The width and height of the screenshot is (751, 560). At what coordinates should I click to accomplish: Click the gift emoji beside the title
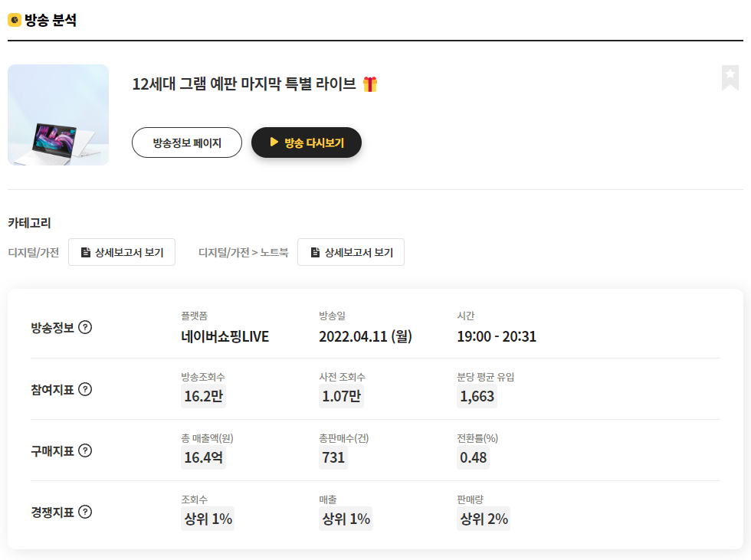coord(369,84)
